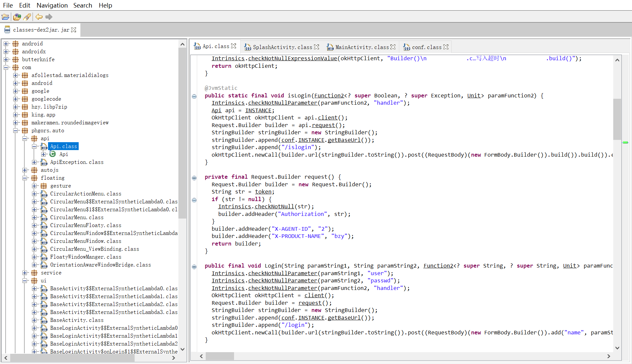
Task: Close the classes-dex2jar.jar tab
Action: point(74,30)
